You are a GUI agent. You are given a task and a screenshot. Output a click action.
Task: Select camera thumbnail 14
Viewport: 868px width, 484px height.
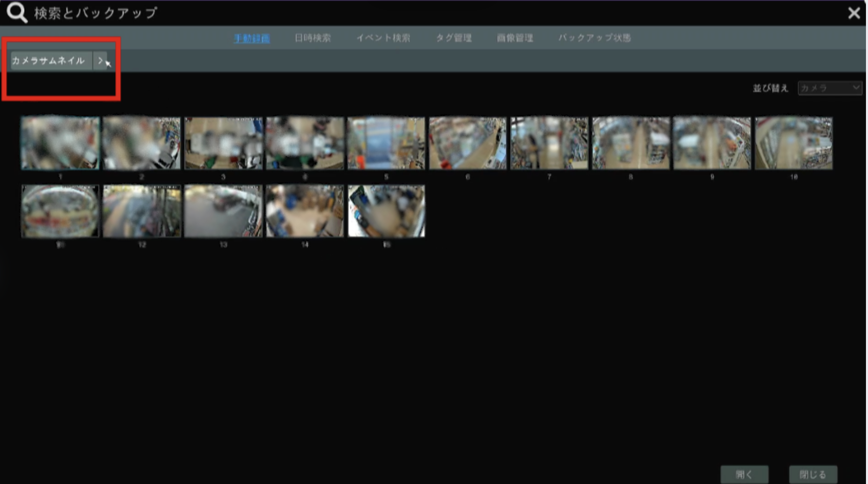305,211
